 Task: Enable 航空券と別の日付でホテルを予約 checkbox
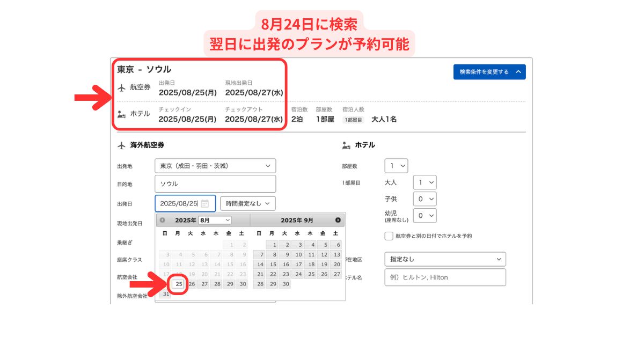[x=389, y=236]
